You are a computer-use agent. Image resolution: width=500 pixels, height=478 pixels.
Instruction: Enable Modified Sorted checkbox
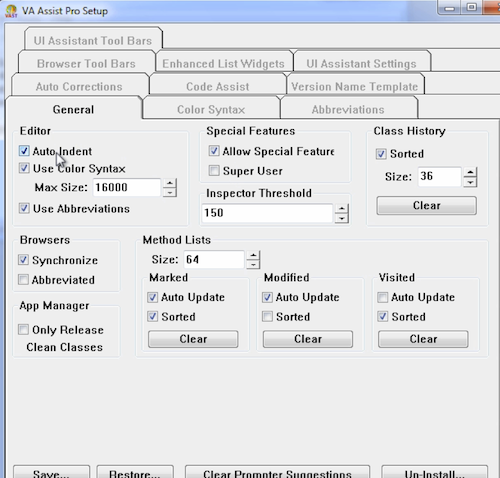click(267, 316)
